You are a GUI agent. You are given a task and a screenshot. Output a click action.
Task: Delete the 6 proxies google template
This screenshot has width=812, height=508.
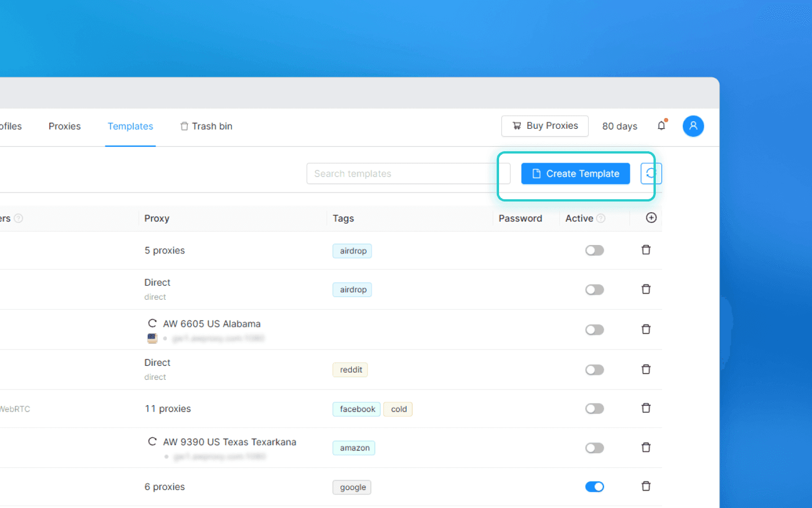coord(646,487)
